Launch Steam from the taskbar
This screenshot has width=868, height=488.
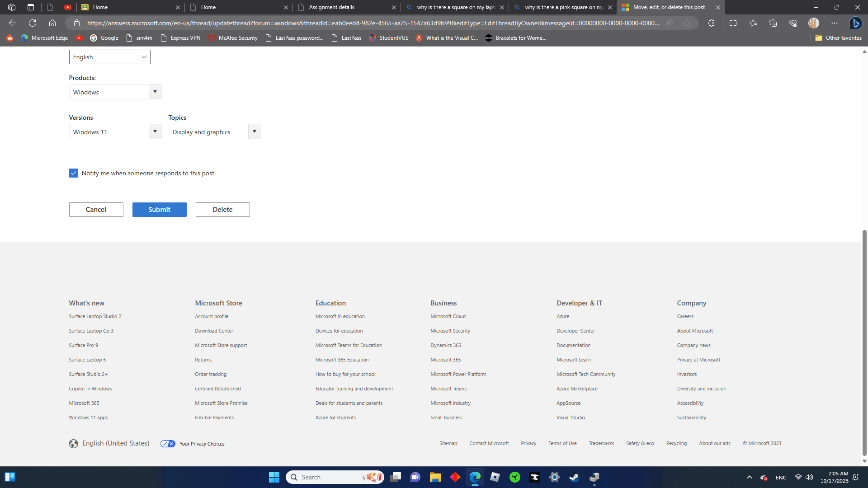(574, 477)
